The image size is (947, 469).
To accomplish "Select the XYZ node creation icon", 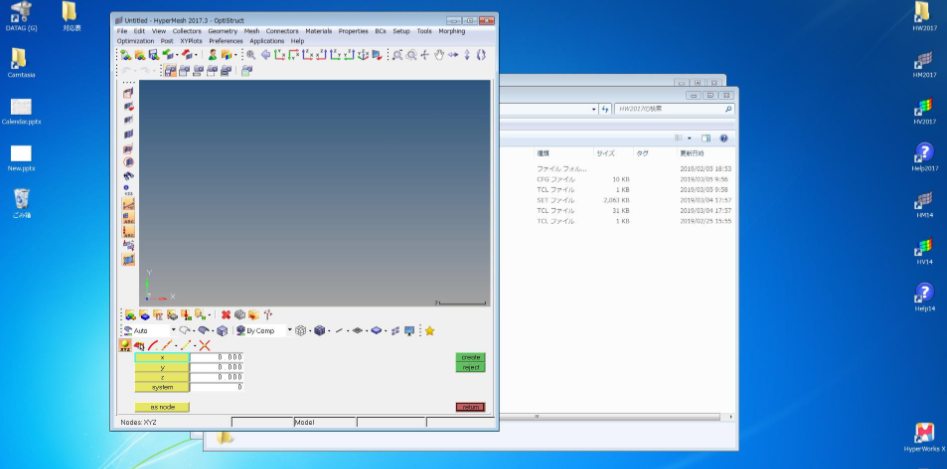I will pyautogui.click(x=125, y=346).
